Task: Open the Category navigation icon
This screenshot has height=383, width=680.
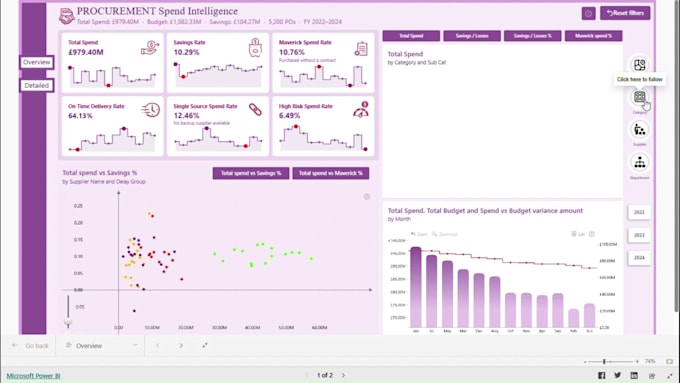Action: 640,97
